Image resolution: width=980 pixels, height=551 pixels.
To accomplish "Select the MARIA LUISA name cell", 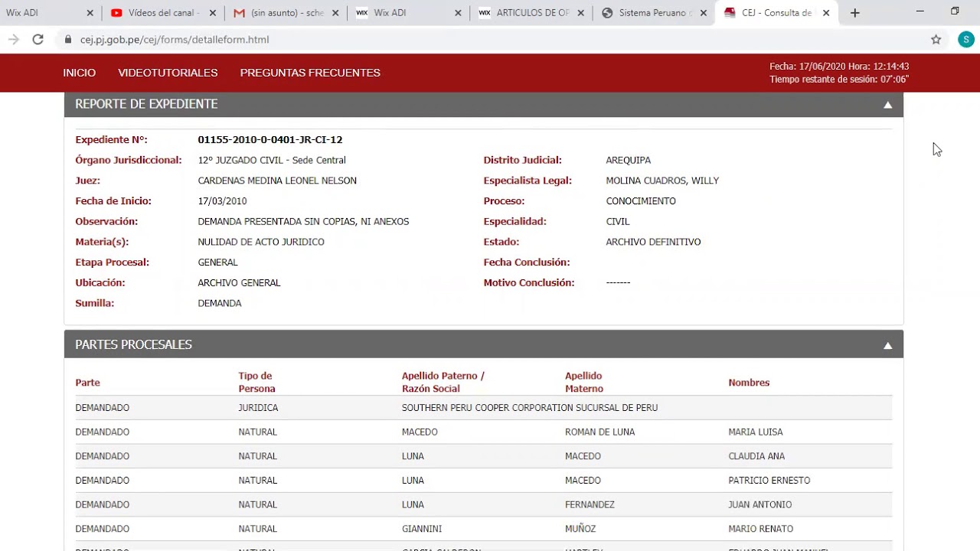I will (x=756, y=432).
